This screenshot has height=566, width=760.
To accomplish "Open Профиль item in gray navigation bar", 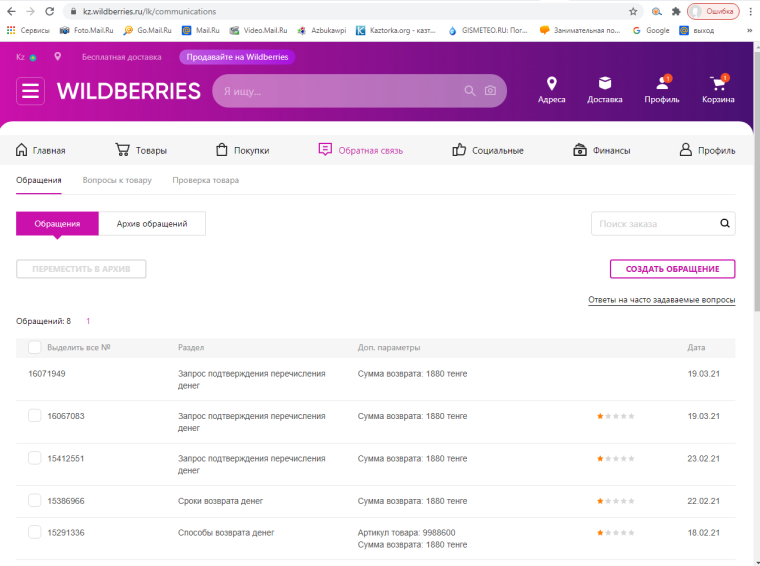I will [707, 150].
